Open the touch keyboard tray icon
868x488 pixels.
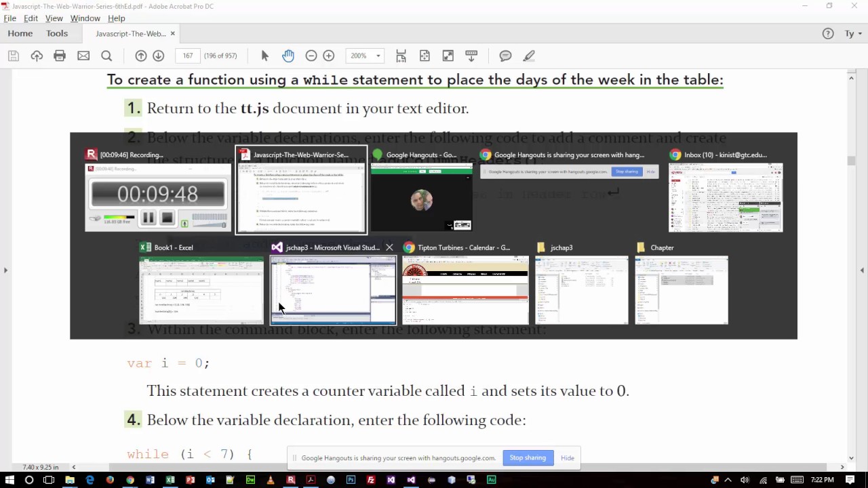click(x=797, y=480)
